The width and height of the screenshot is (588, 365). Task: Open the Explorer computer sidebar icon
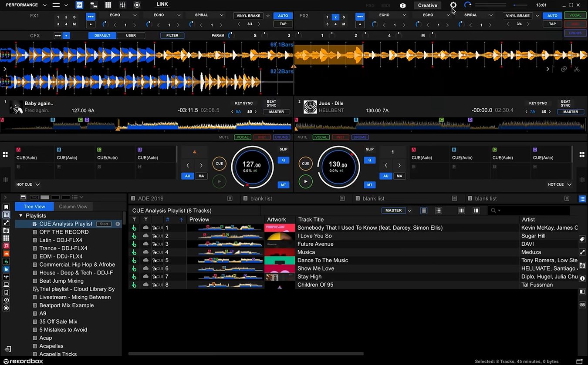click(x=6, y=285)
